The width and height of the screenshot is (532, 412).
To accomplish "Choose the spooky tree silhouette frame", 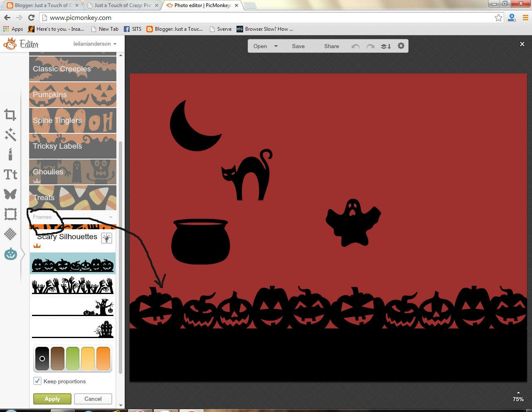I will pos(73,307).
